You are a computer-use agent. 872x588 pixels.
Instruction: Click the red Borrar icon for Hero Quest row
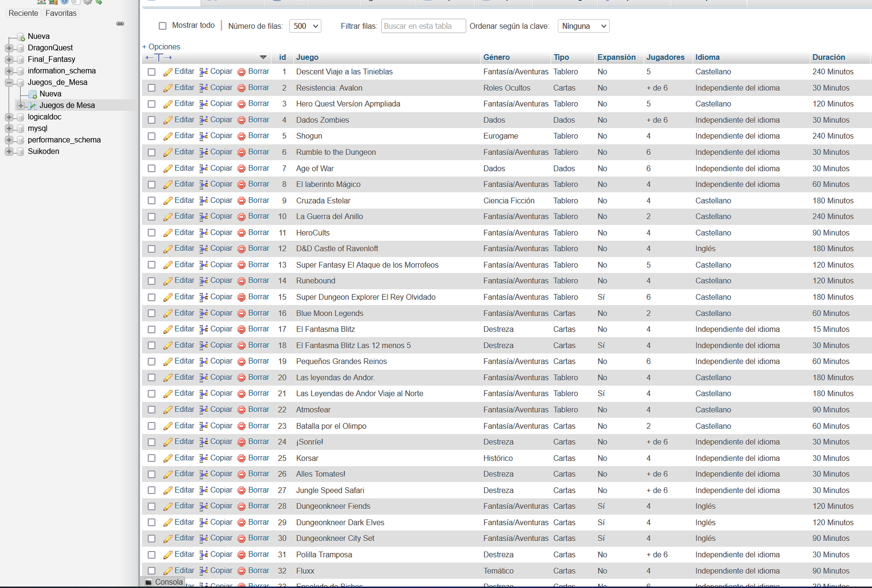pyautogui.click(x=242, y=104)
